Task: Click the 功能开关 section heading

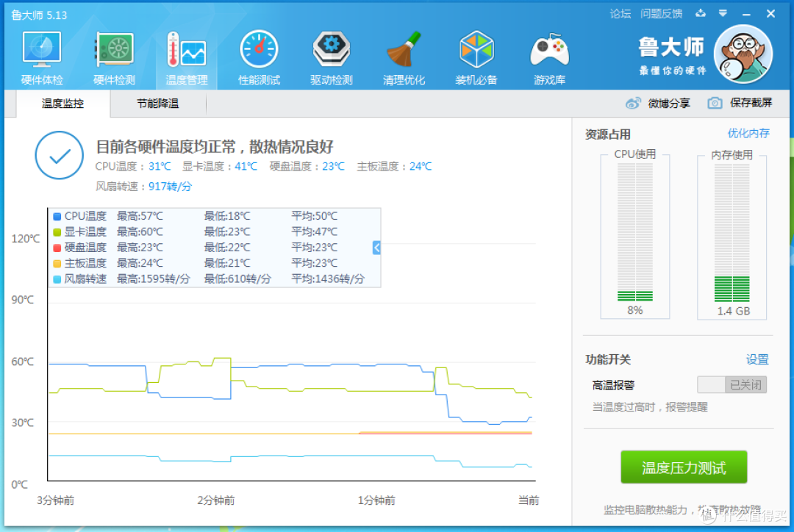Action: pos(608,359)
